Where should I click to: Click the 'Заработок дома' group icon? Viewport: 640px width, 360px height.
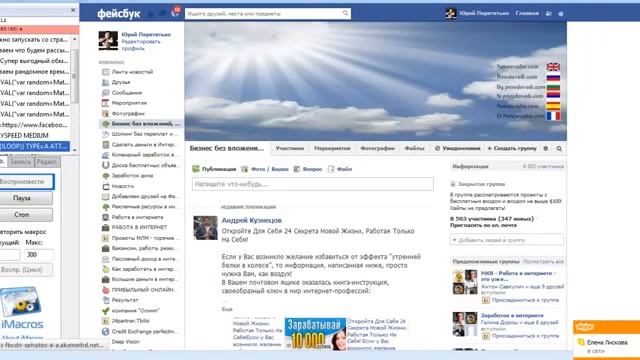point(105,176)
